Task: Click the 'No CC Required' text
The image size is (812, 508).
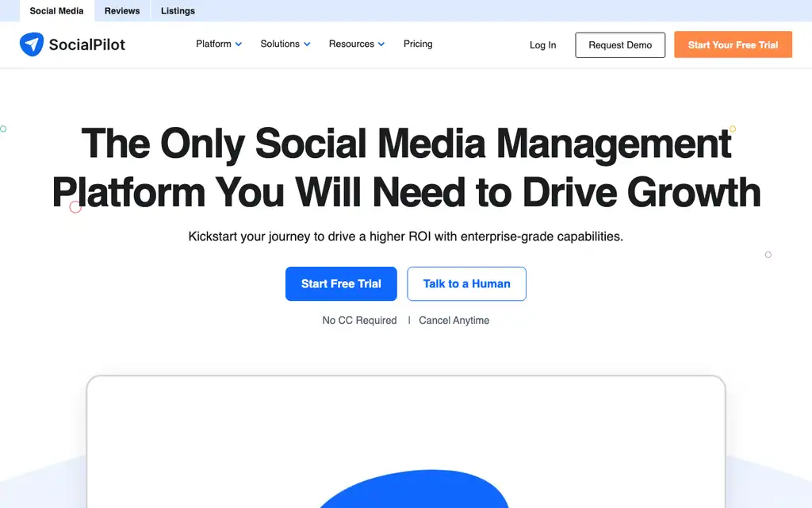Action: click(x=359, y=321)
